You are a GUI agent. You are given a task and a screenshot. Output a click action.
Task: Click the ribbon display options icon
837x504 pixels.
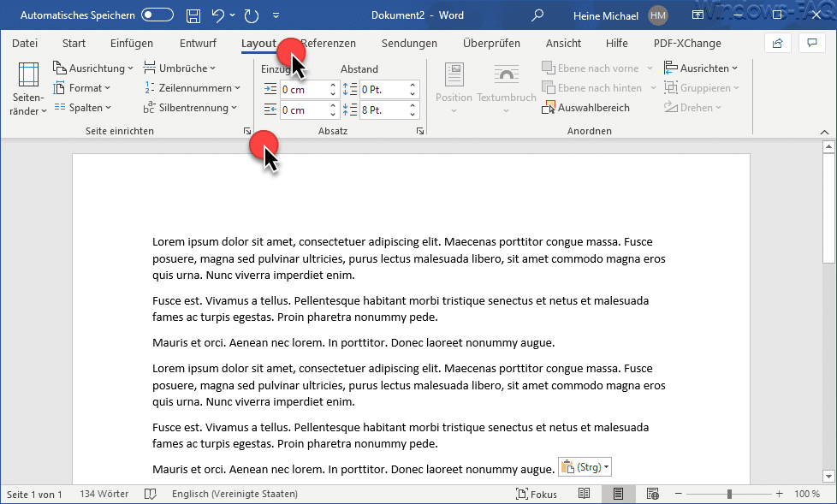tap(697, 15)
